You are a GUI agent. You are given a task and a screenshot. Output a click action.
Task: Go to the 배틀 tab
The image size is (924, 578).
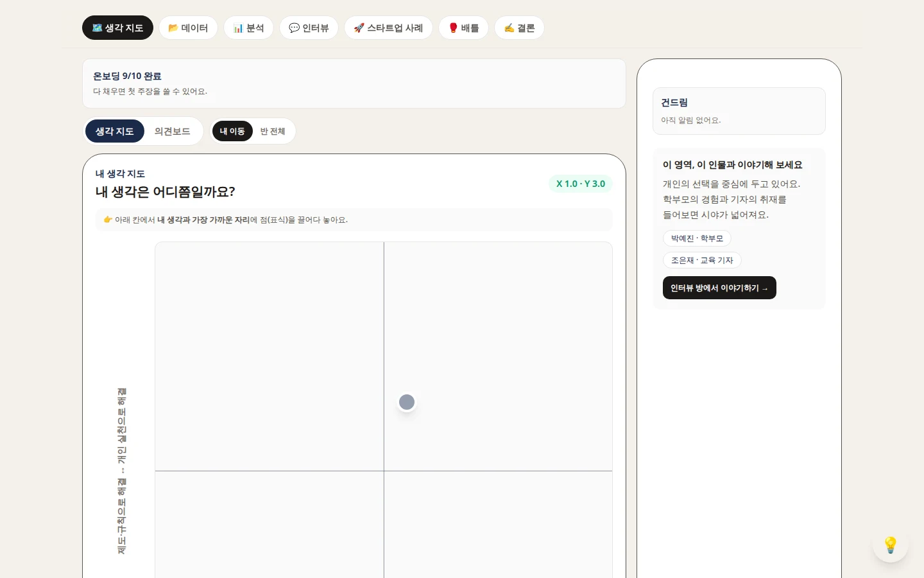[x=463, y=28]
